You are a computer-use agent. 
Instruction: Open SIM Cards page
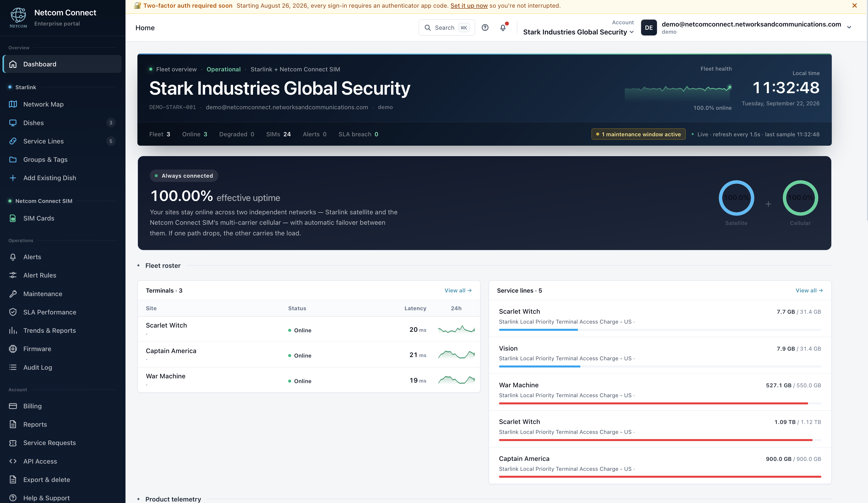pos(62,219)
